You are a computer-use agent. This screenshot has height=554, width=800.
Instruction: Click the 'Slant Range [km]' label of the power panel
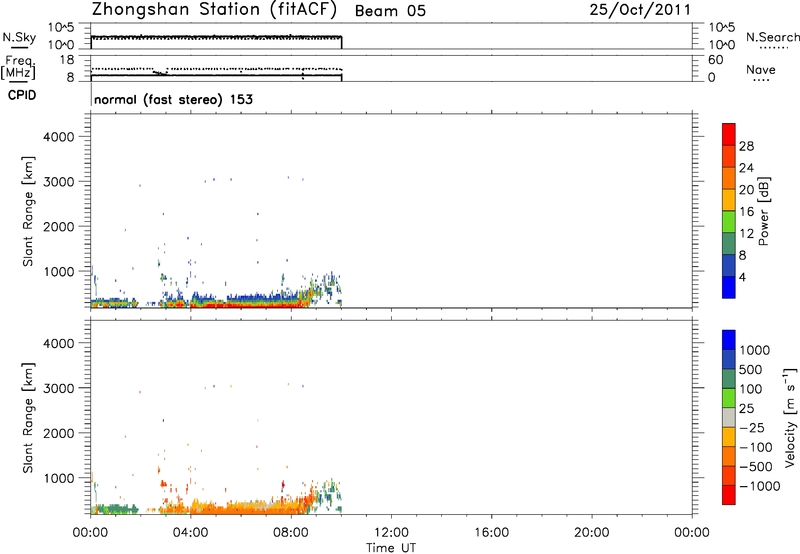(x=28, y=211)
